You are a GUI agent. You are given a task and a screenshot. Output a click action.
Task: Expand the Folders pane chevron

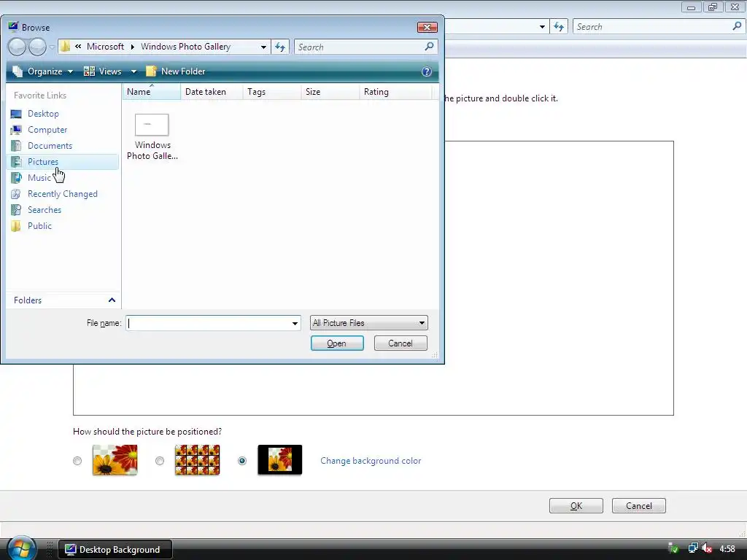[x=112, y=300]
